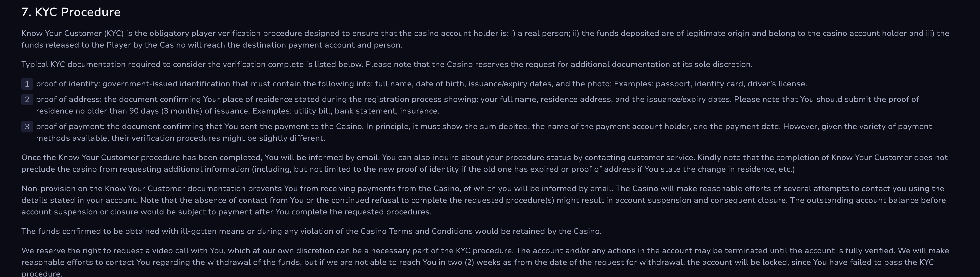980x277 pixels.
Task: Click the 'proof of address' list item text
Action: [x=477, y=105]
